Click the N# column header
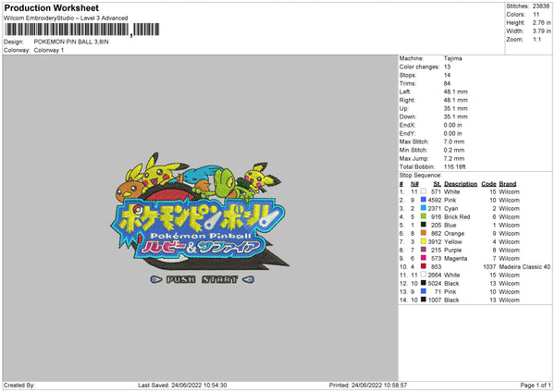 pyautogui.click(x=414, y=184)
